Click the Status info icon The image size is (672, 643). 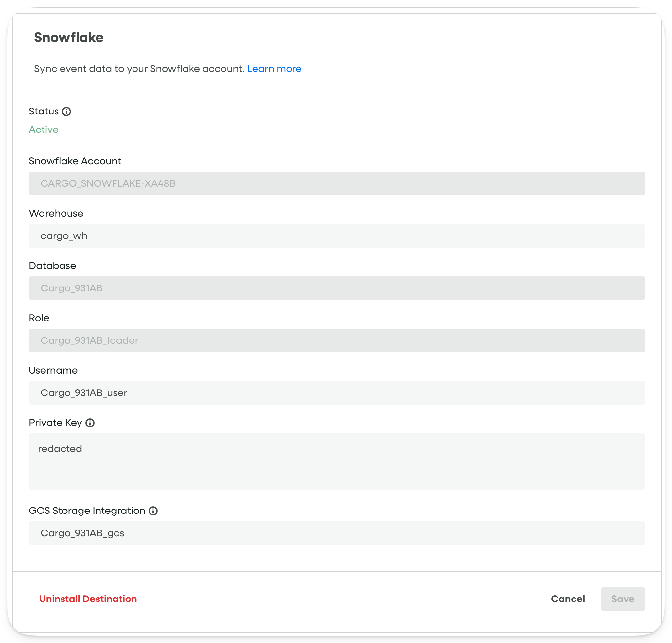[x=66, y=112]
